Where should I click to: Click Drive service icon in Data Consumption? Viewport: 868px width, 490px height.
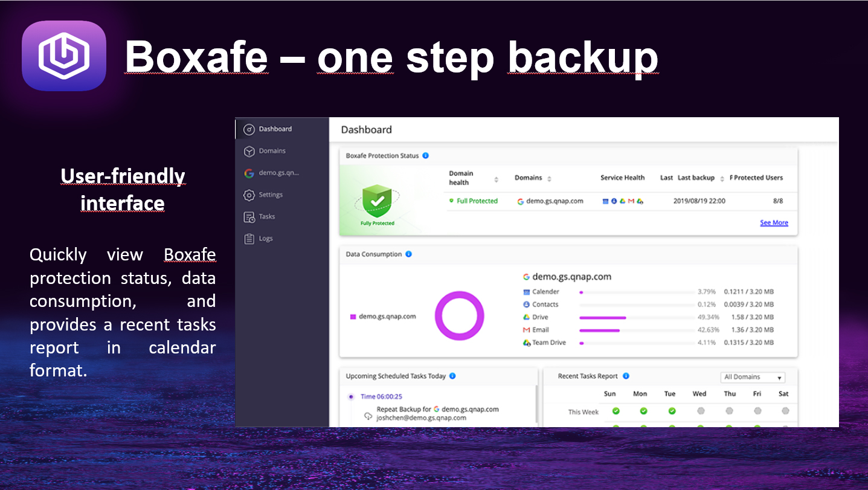pyautogui.click(x=527, y=317)
